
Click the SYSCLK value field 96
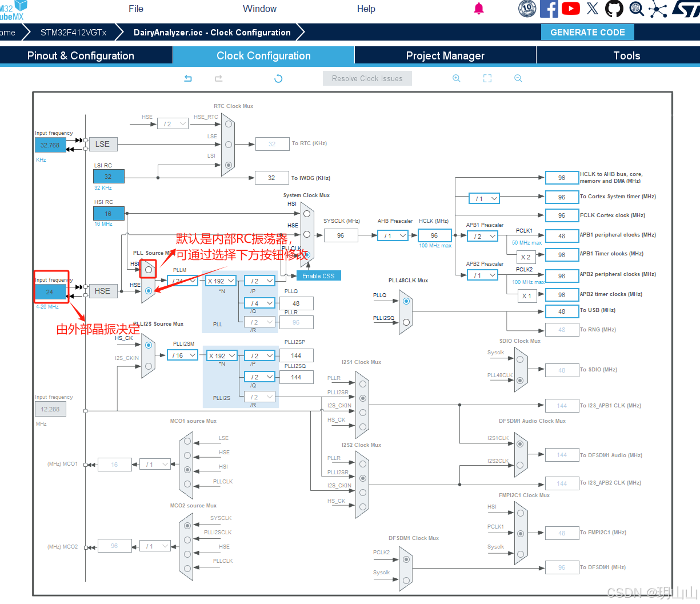(x=341, y=235)
